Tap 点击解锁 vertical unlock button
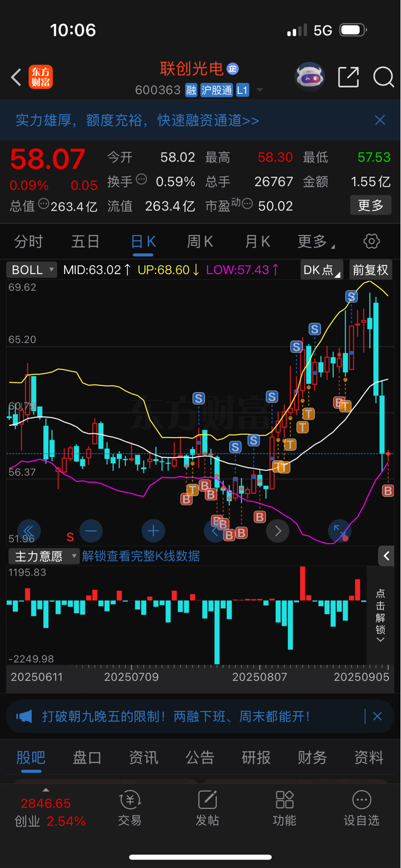 [380, 616]
